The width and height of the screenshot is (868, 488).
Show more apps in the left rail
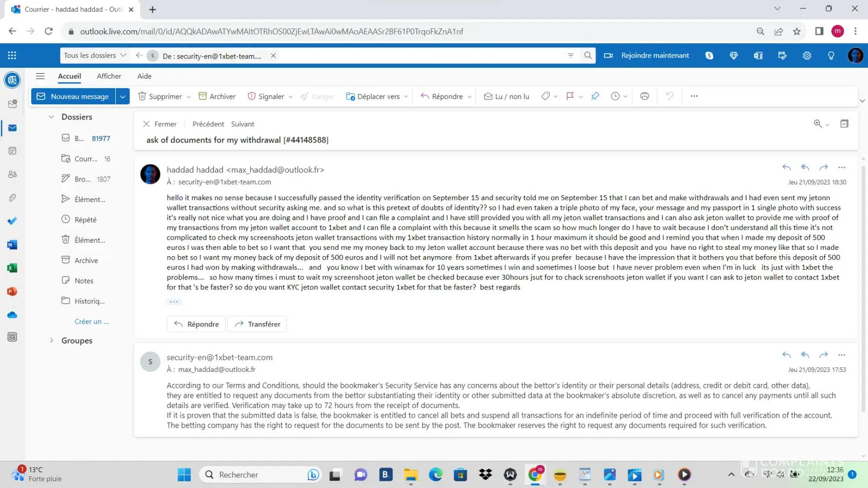point(13,337)
